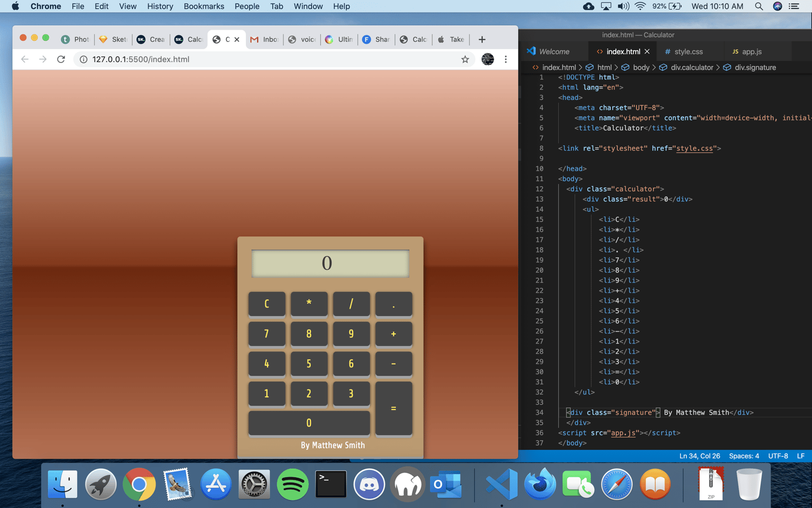Click the calculator plus key
The image size is (812, 508).
point(393,334)
